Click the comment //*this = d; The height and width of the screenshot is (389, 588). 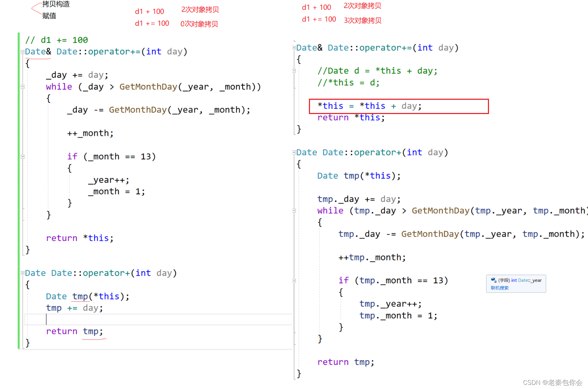349,83
